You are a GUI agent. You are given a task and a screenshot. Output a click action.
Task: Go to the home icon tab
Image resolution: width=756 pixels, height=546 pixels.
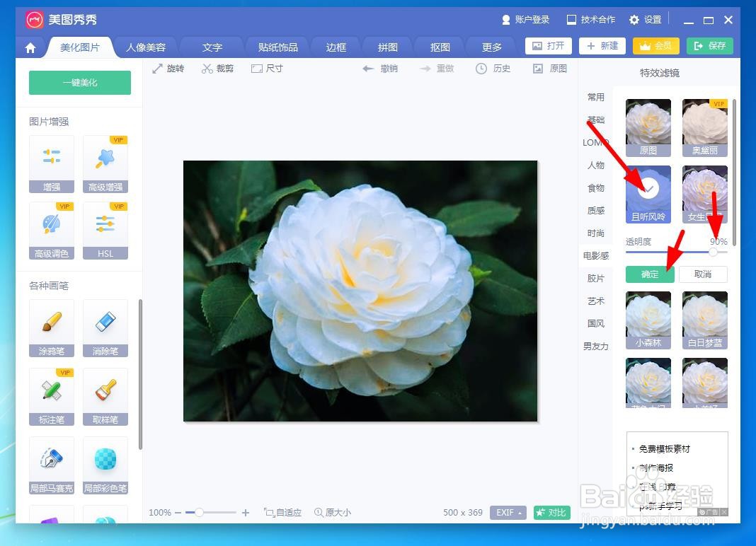click(x=30, y=47)
